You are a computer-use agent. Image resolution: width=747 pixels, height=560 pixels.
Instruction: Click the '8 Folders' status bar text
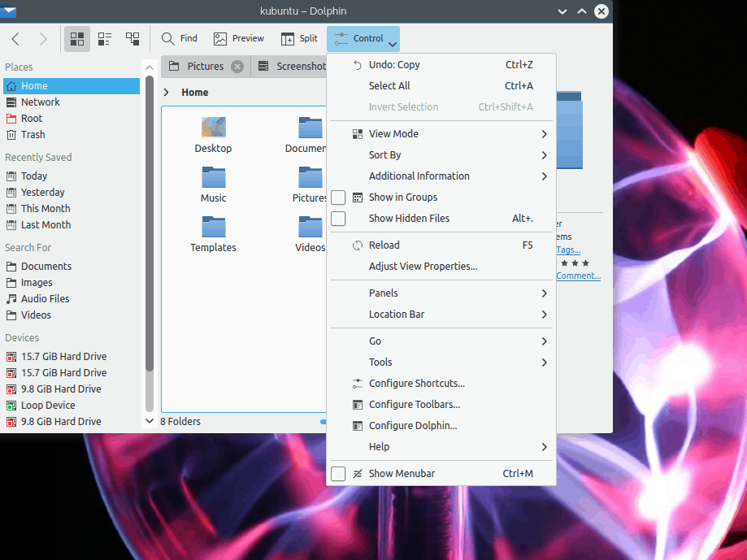pyautogui.click(x=180, y=422)
